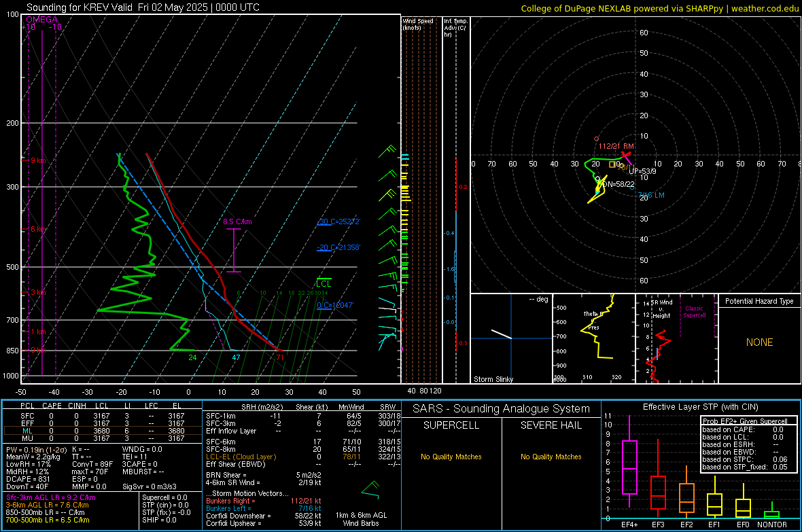Screen dimensions: 802x532
Task: Select the 112/21 RM hodograph label
Action: coord(616,146)
